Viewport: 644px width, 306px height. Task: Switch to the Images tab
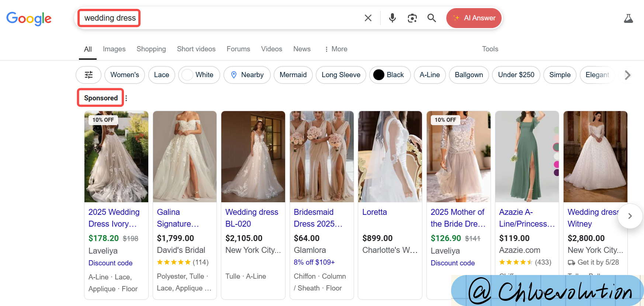[114, 49]
